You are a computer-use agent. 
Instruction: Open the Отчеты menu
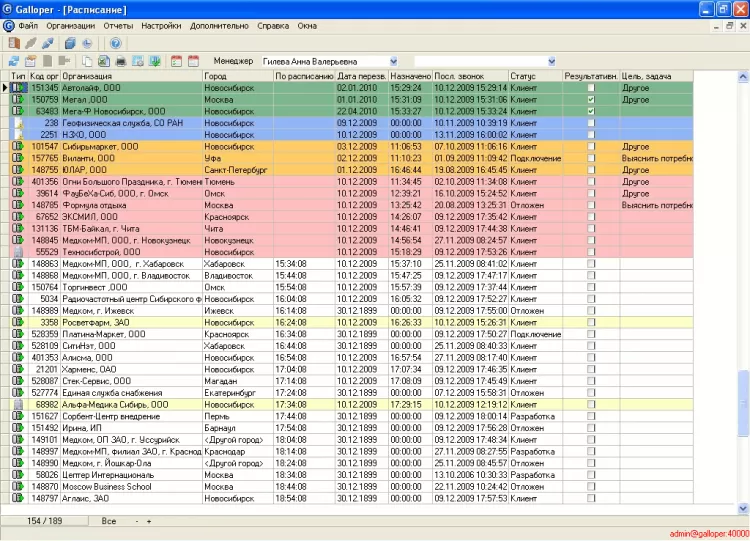(118, 26)
